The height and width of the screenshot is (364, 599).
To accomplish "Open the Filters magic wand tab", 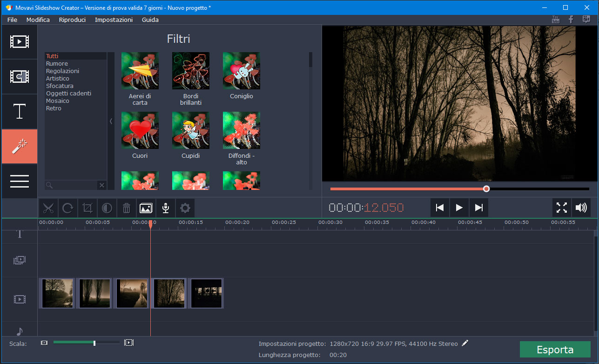I will coord(20,146).
